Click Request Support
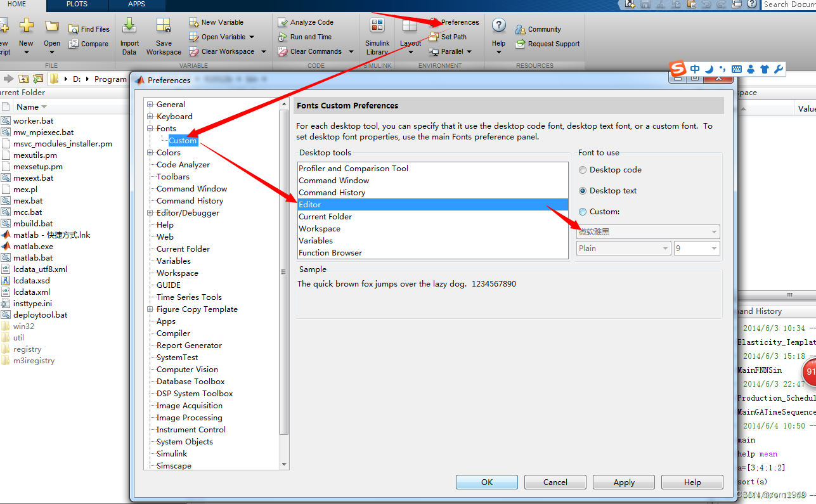 click(548, 44)
